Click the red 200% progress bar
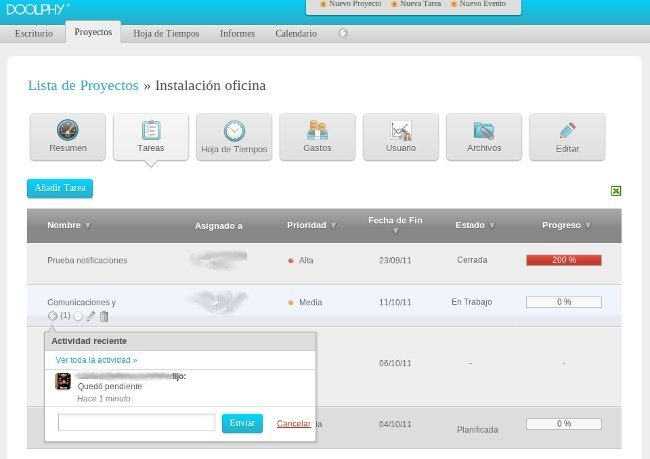 [563, 260]
